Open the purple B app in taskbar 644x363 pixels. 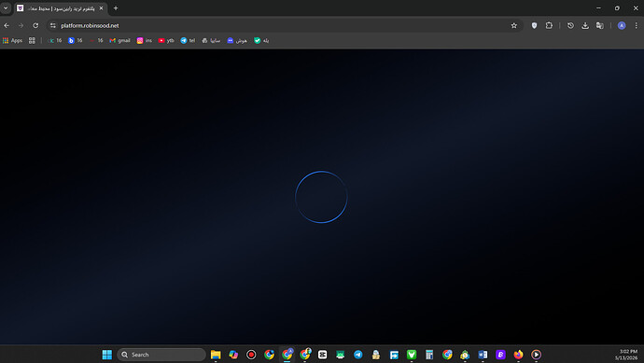[500, 355]
